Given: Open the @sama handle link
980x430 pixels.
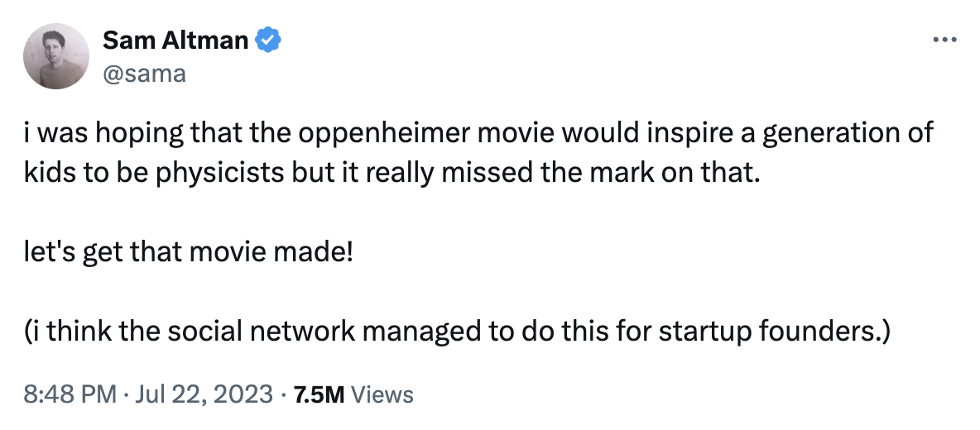Looking at the screenshot, I should point(143,74).
